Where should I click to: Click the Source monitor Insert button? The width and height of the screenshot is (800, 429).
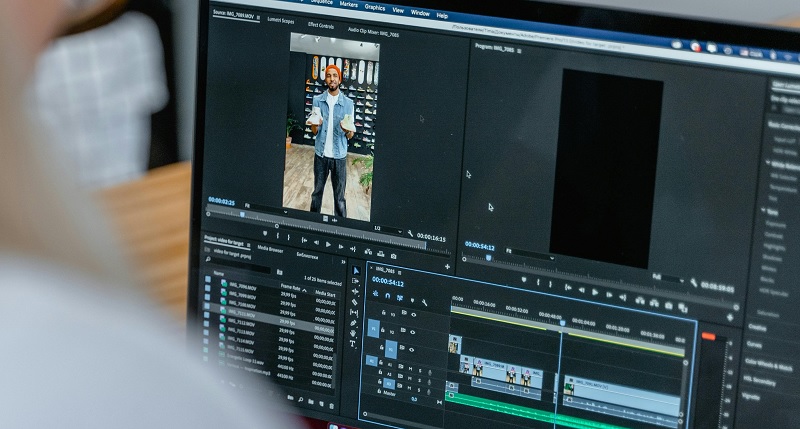coord(368,251)
